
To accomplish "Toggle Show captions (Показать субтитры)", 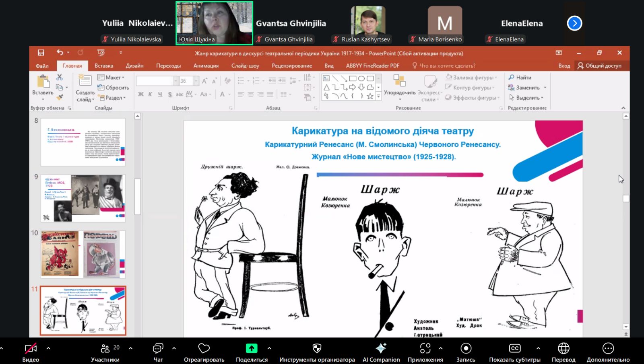I will point(514,348).
